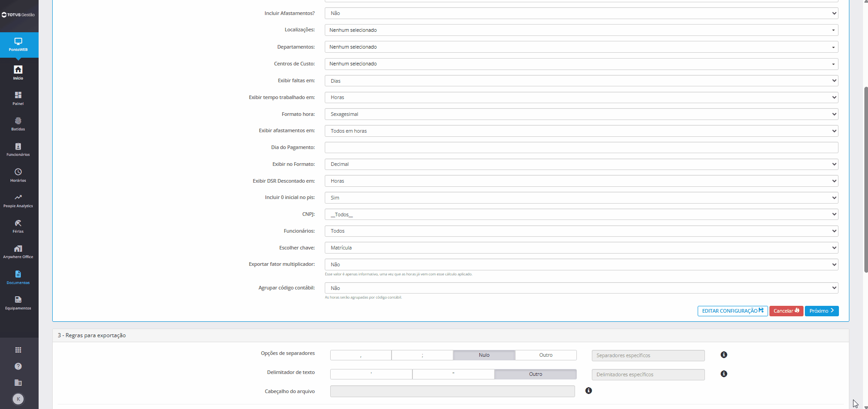
Task: Click the red Cancelar button
Action: (x=786, y=311)
